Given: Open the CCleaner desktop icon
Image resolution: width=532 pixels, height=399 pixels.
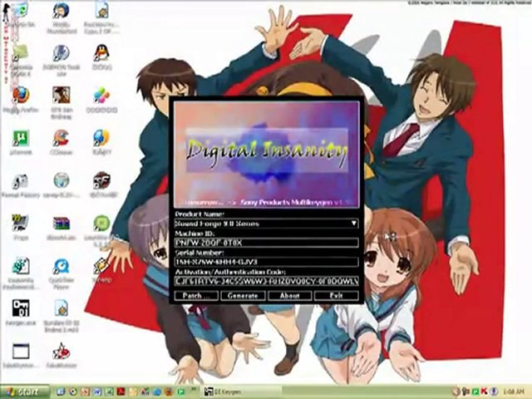Looking at the screenshot, I should [62, 138].
